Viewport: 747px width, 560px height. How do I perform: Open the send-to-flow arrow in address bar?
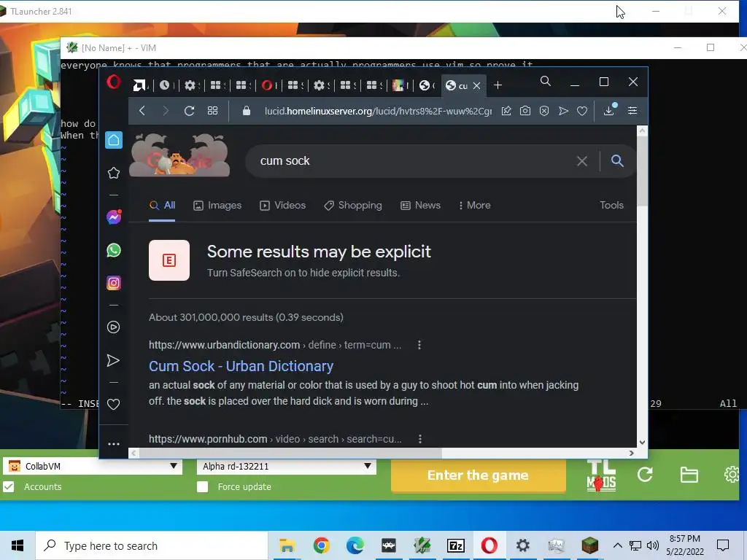[564, 111]
